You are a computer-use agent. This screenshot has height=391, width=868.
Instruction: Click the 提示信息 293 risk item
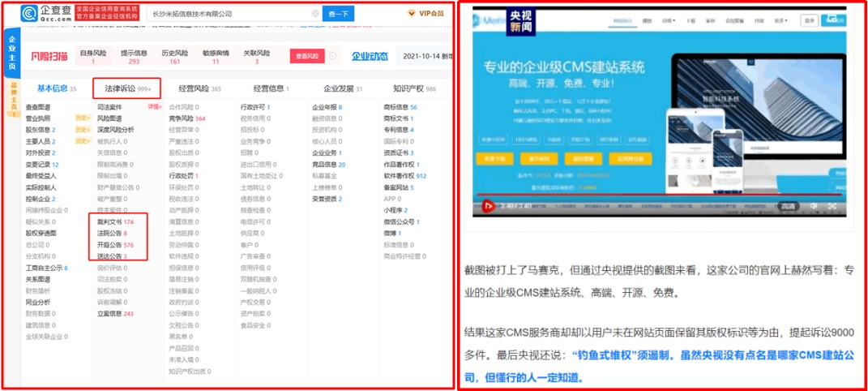[x=134, y=57]
